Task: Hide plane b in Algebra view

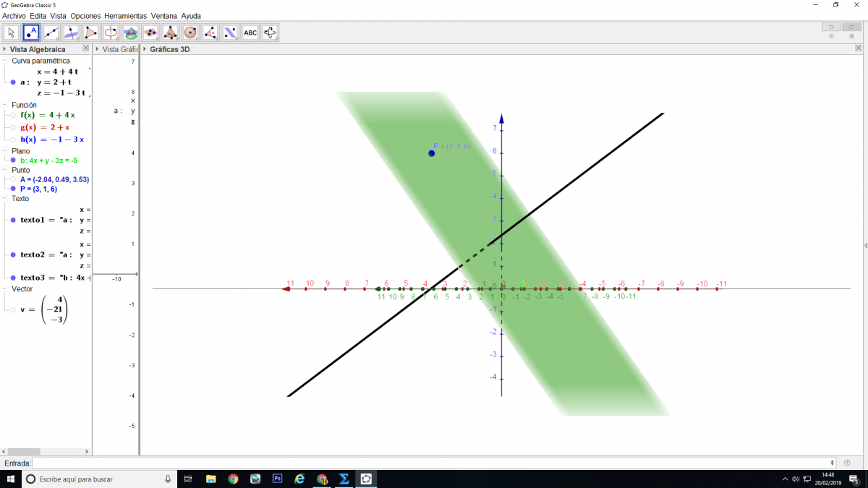Action: pyautogui.click(x=13, y=160)
